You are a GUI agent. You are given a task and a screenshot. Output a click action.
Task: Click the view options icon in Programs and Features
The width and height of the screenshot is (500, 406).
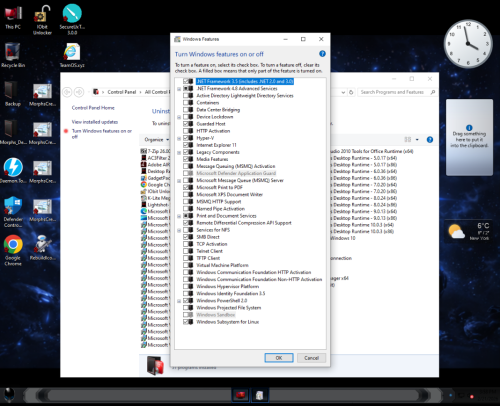pos(407,140)
